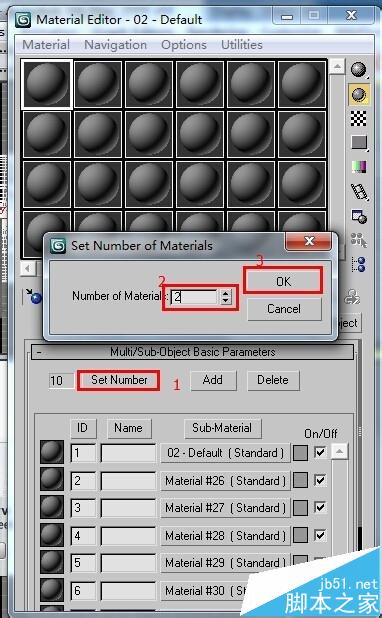Screen dimensions: 382x618
Task: Open the Navigation menu
Action: tap(116, 45)
